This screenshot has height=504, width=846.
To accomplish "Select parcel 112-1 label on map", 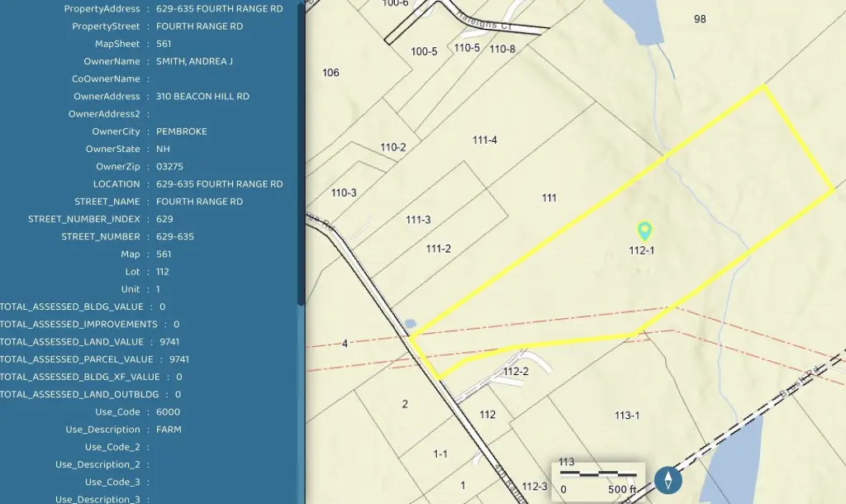I will pyautogui.click(x=641, y=250).
